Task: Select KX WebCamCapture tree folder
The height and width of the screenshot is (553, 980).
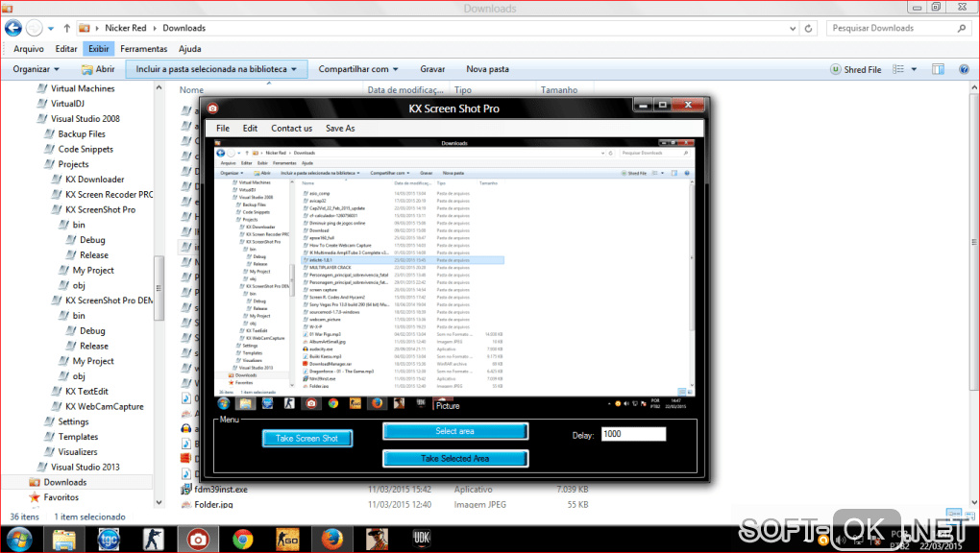Action: [x=105, y=407]
